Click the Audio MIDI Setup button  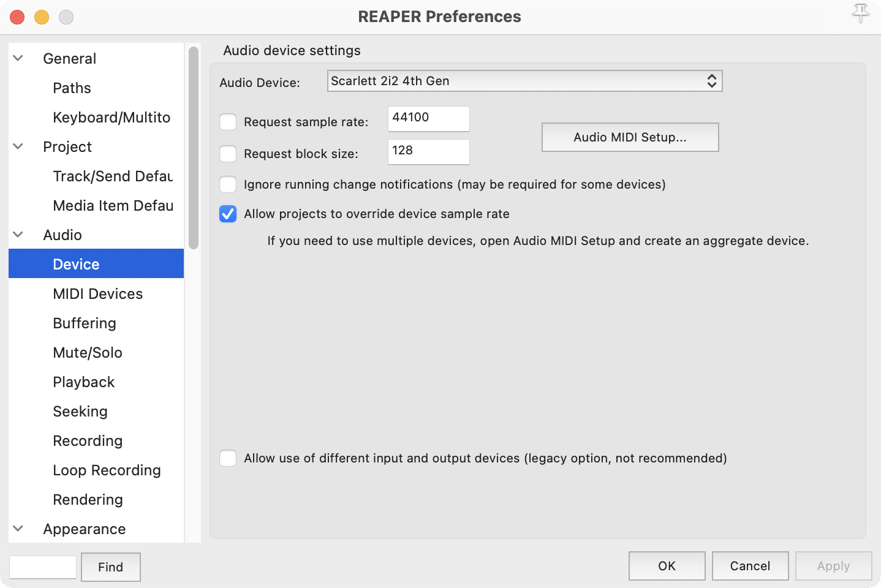coord(630,137)
